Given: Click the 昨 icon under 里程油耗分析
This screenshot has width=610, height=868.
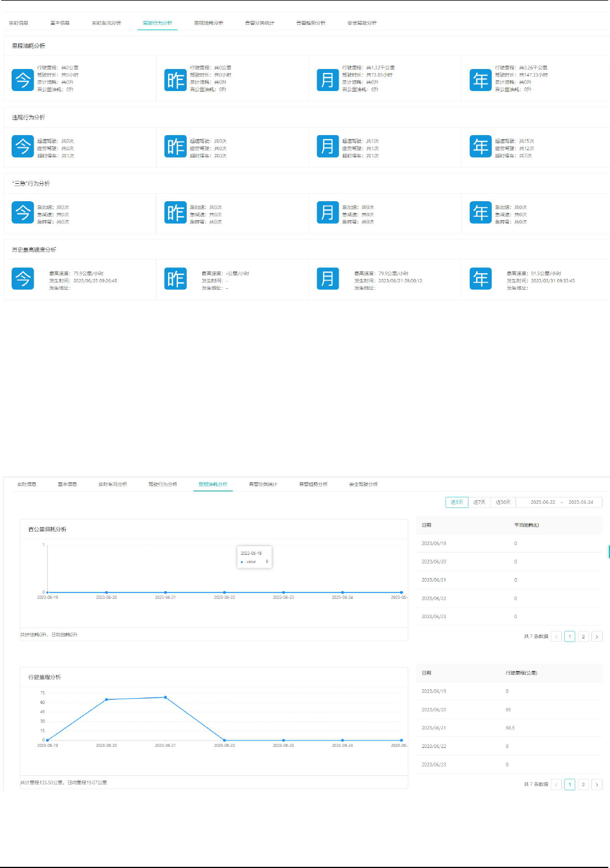Looking at the screenshot, I should (x=175, y=79).
